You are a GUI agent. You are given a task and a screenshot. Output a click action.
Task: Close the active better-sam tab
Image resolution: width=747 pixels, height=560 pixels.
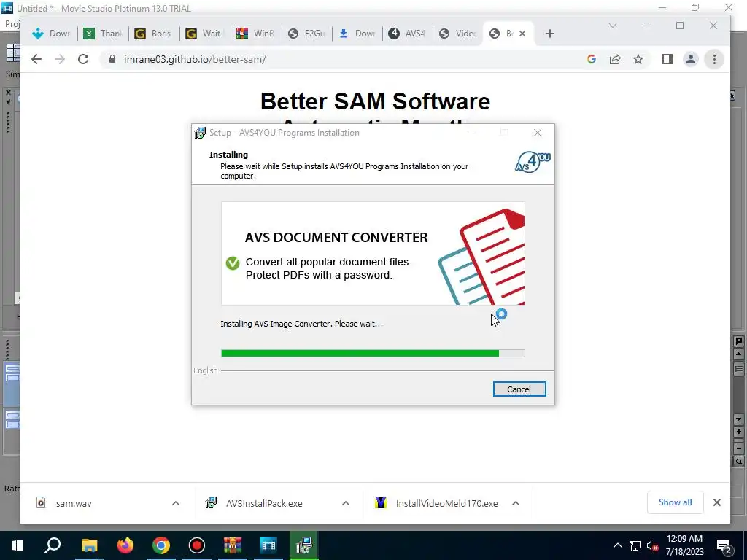pos(522,34)
